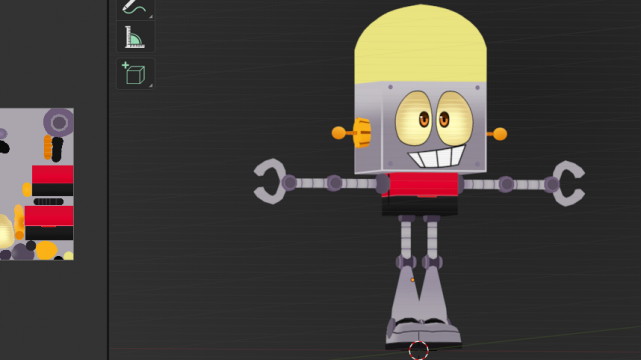Screen dimensions: 641x360
Task: Select the Annotate pencil tool
Action: [x=136, y=8]
